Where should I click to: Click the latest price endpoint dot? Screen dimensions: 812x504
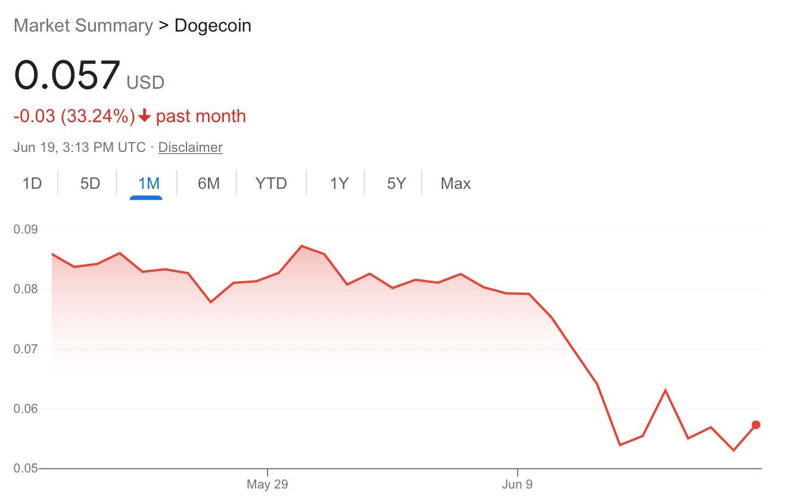756,425
